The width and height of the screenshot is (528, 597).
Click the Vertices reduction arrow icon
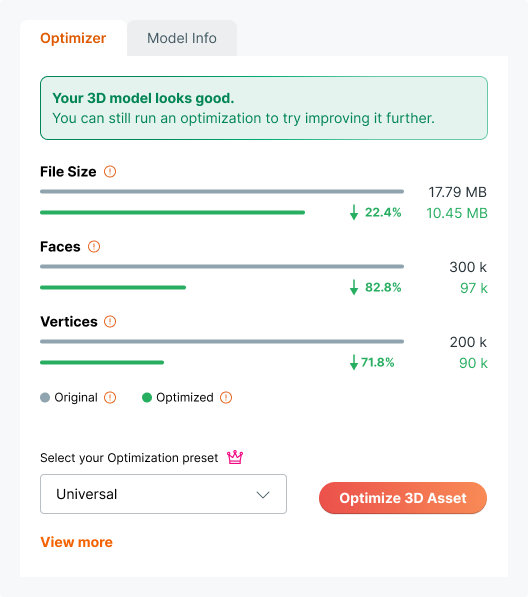(x=354, y=362)
